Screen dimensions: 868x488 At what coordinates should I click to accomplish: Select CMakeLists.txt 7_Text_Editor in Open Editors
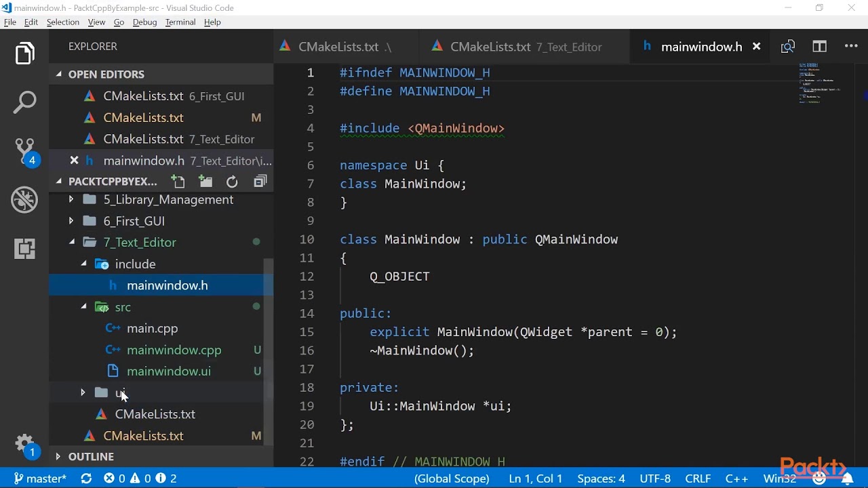pyautogui.click(x=161, y=139)
